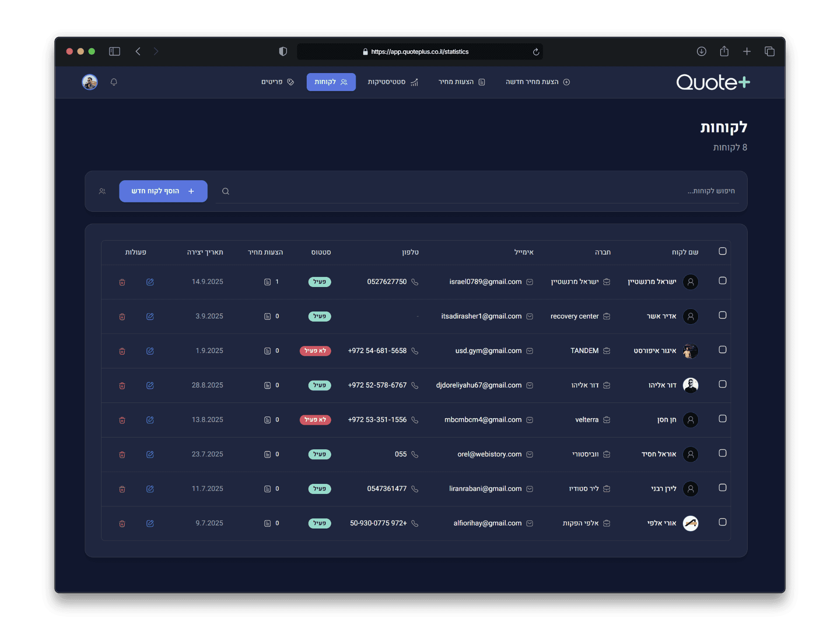Click the quotes document icon for 14.9.2025 row
Viewport: 840px width, 630px height.
tap(267, 282)
